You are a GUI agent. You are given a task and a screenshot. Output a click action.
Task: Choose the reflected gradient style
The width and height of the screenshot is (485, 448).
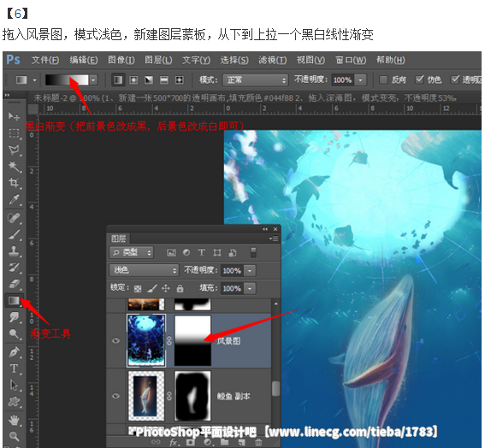coord(164,80)
